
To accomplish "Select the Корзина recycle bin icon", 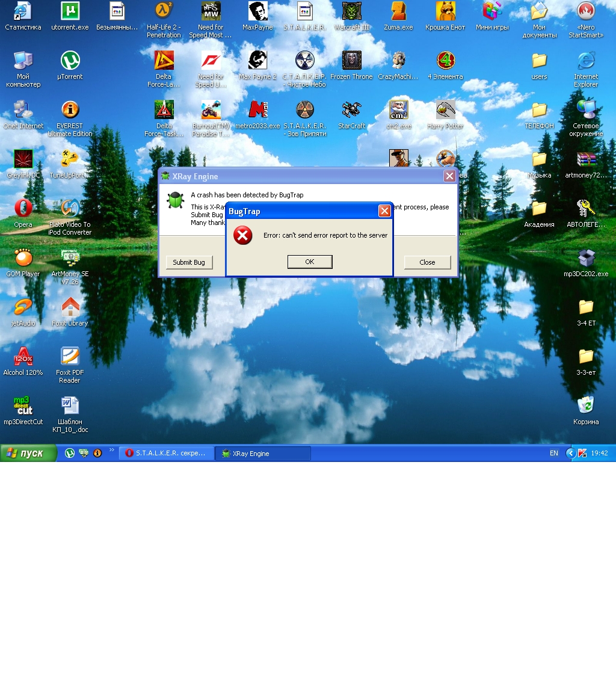I will [x=586, y=411].
